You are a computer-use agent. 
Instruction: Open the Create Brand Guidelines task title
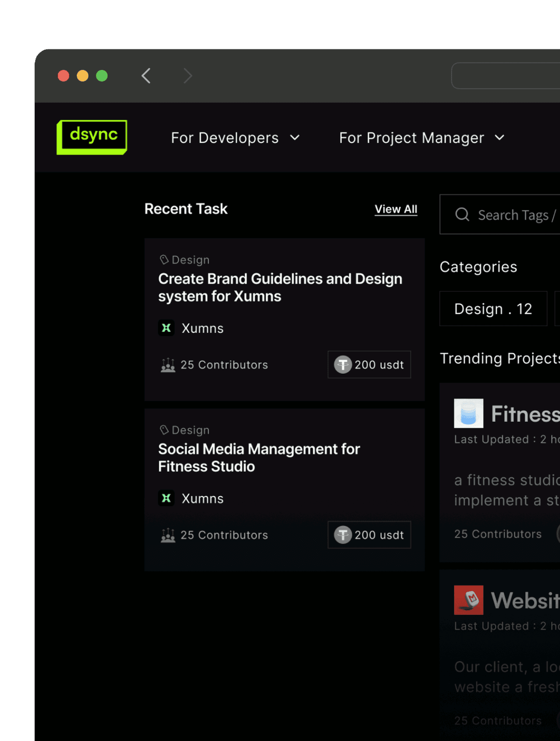point(280,287)
